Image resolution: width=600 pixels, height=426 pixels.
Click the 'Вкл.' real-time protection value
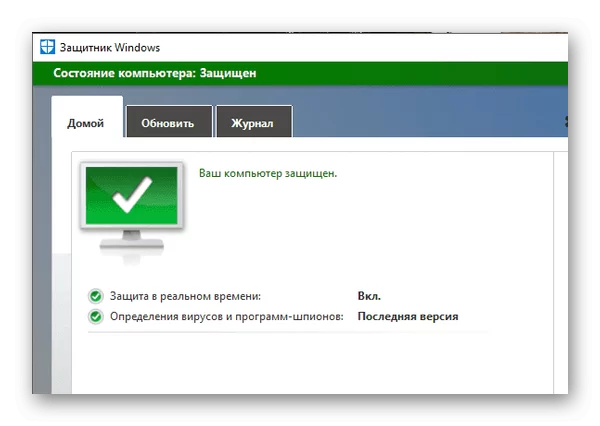[x=369, y=296]
